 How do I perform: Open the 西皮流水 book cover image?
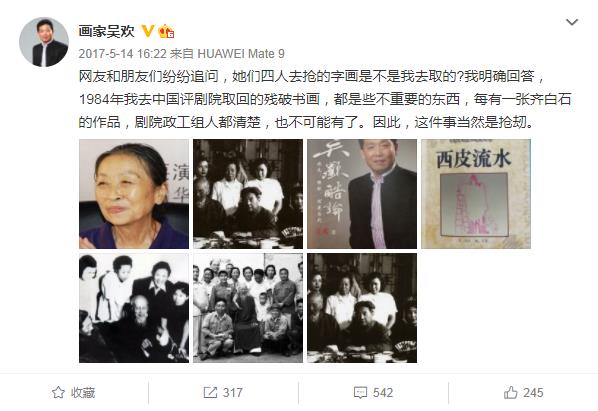click(476, 194)
